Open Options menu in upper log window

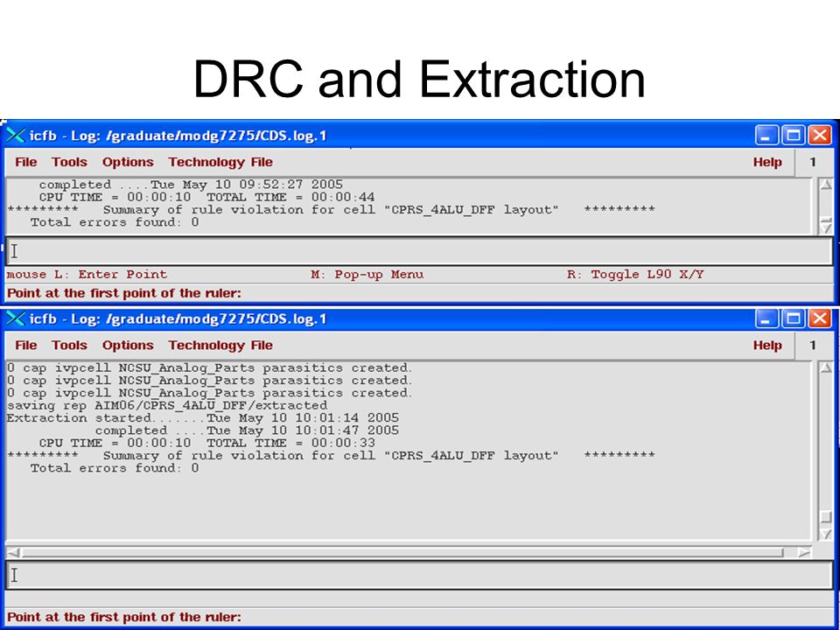click(x=128, y=163)
